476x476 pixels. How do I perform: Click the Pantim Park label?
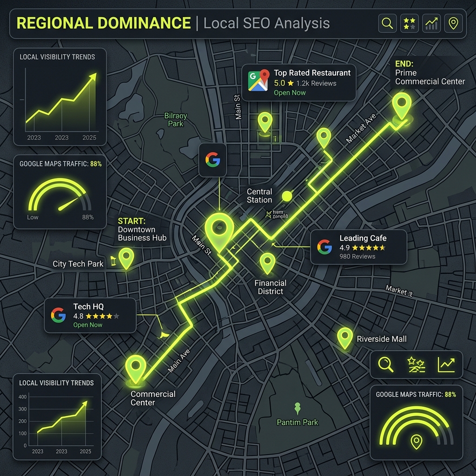[x=297, y=422]
